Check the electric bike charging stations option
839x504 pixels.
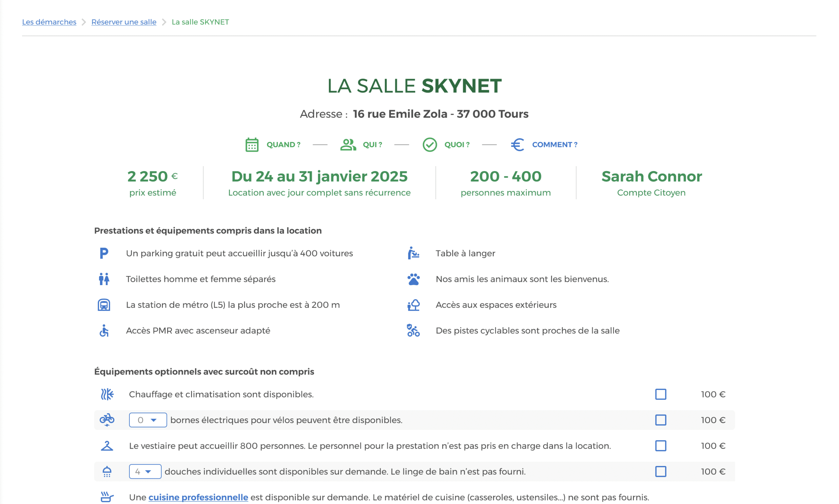(660, 420)
